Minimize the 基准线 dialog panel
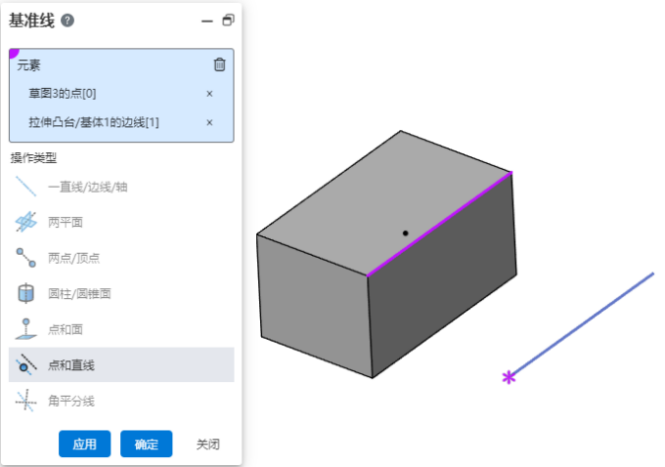 207,21
